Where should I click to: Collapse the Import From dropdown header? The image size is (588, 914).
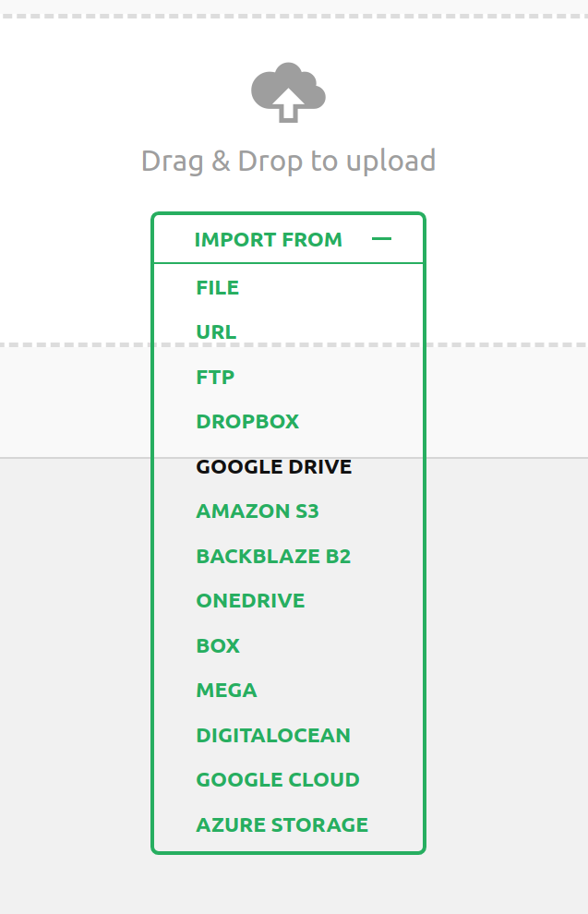tap(269, 240)
